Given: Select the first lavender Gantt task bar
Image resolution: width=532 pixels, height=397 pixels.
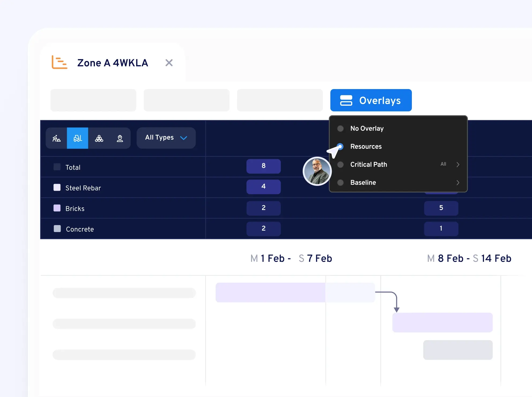Looking at the screenshot, I should point(295,292).
